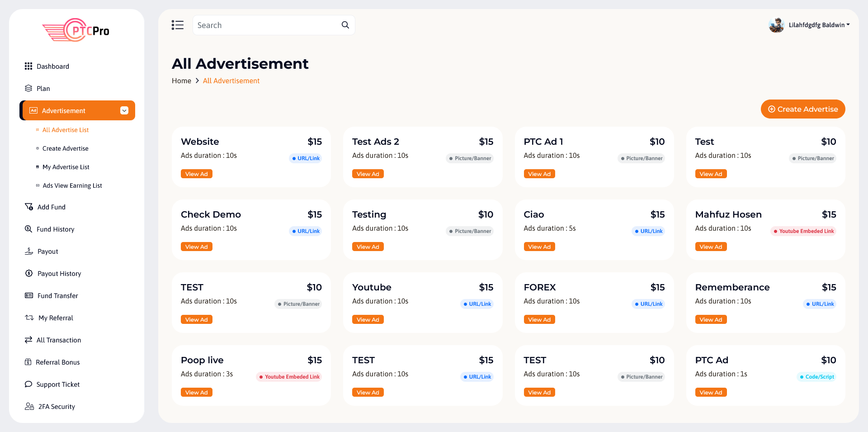Open My Advertise List submenu item
The height and width of the screenshot is (432, 868).
66,167
